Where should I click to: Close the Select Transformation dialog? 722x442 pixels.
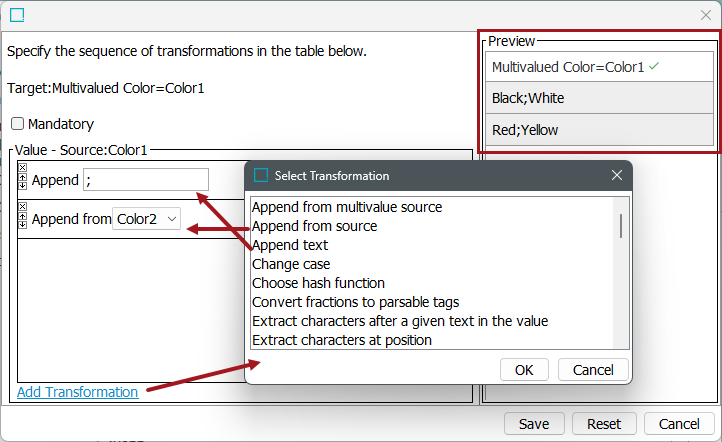coord(617,175)
